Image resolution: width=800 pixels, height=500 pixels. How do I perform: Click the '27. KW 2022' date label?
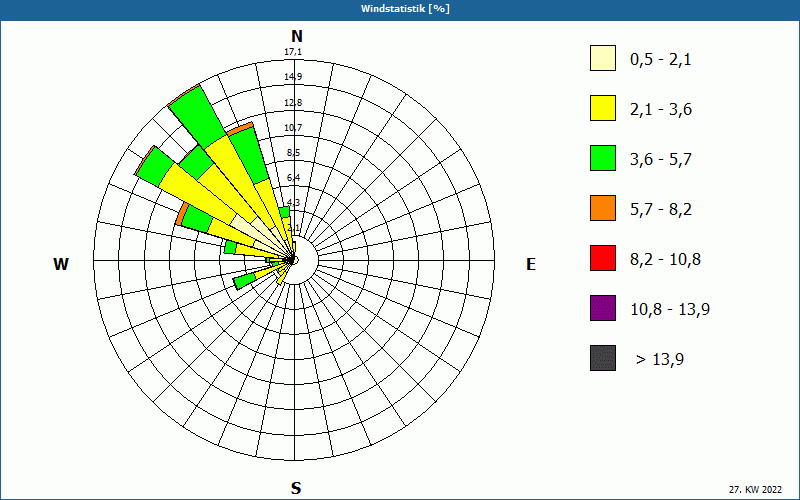(x=755, y=489)
